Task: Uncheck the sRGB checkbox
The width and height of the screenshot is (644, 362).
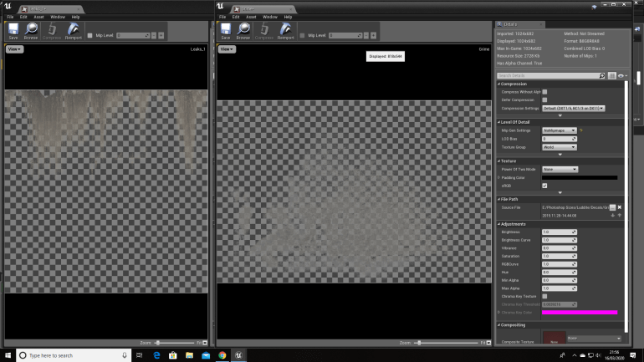Action: click(x=544, y=186)
